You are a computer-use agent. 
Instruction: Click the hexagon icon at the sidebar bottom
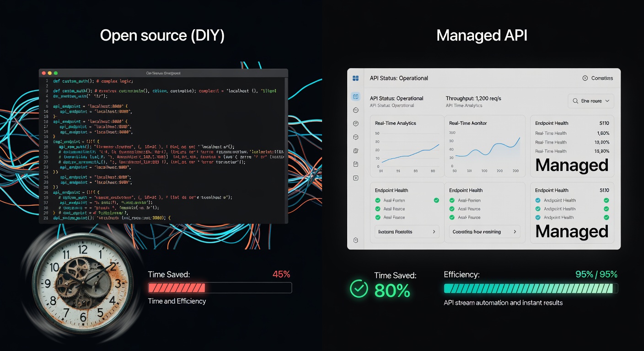click(355, 240)
